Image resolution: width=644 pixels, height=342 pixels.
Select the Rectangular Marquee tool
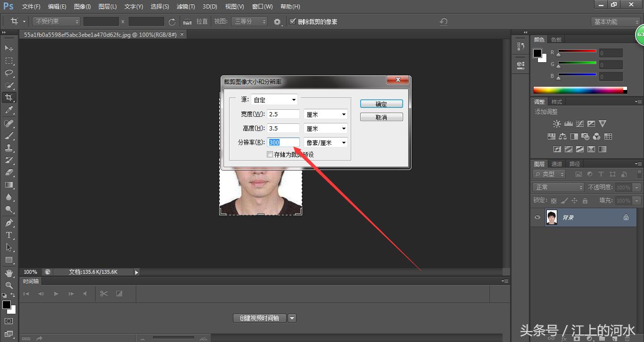9,61
